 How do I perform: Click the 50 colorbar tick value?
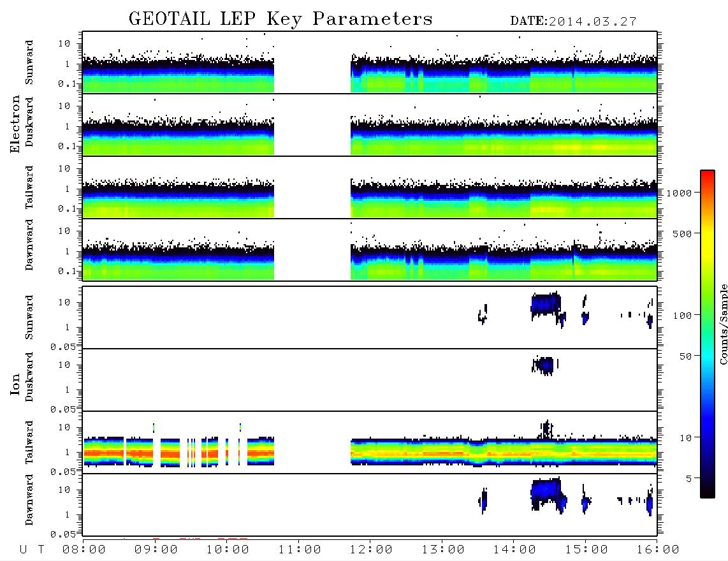point(685,356)
